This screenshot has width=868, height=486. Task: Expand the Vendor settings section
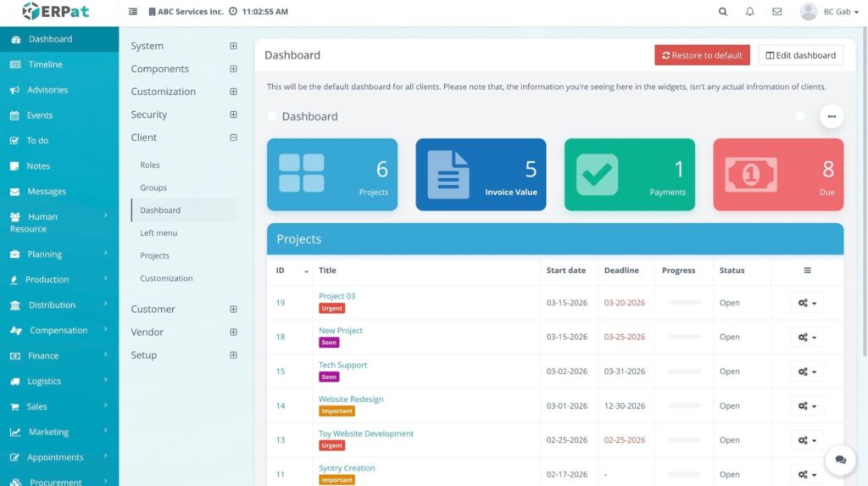tap(233, 332)
